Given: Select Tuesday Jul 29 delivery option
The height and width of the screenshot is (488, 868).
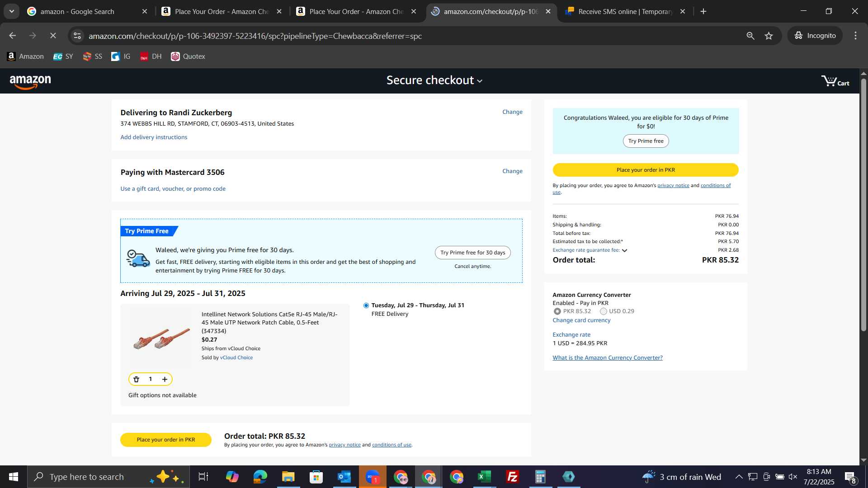Looking at the screenshot, I should click(x=366, y=306).
